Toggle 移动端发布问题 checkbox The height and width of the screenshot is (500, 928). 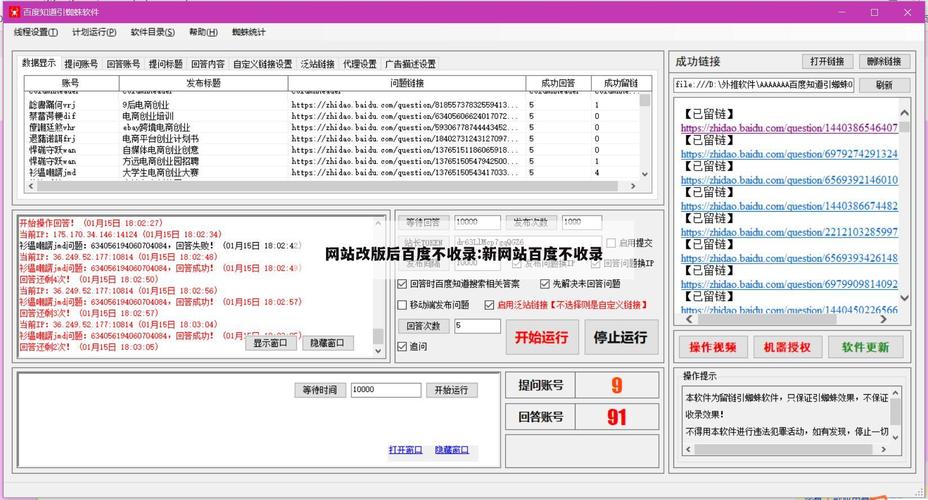[402, 305]
